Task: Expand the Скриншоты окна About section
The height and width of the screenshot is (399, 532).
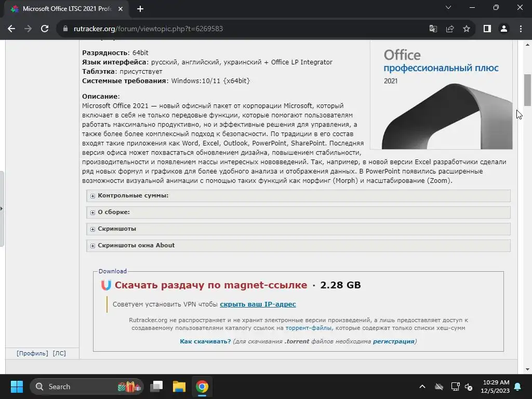Action: point(298,246)
